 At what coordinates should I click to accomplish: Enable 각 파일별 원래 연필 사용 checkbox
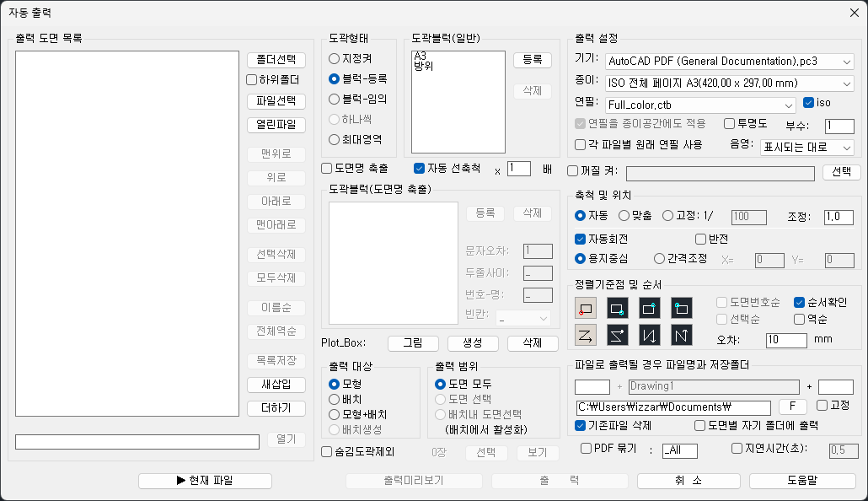coord(639,144)
